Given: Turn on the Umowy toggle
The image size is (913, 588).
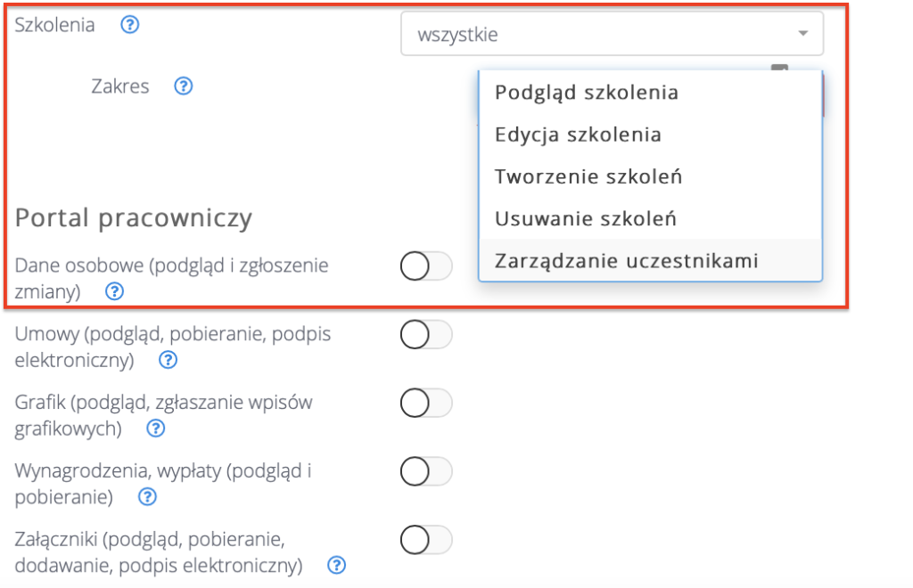Looking at the screenshot, I should click(426, 335).
